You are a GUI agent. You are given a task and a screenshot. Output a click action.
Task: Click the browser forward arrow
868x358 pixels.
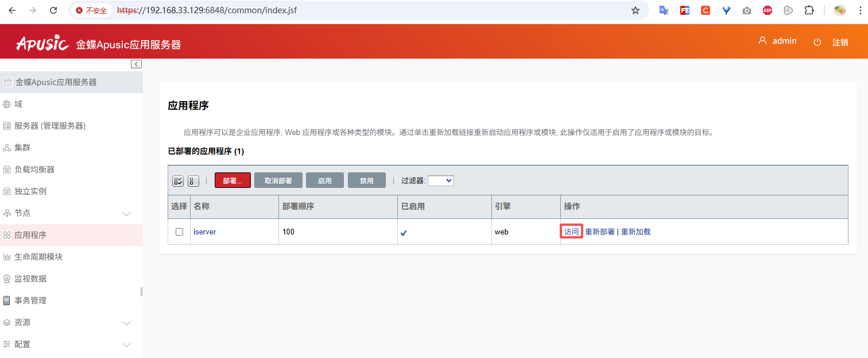pyautogui.click(x=33, y=10)
